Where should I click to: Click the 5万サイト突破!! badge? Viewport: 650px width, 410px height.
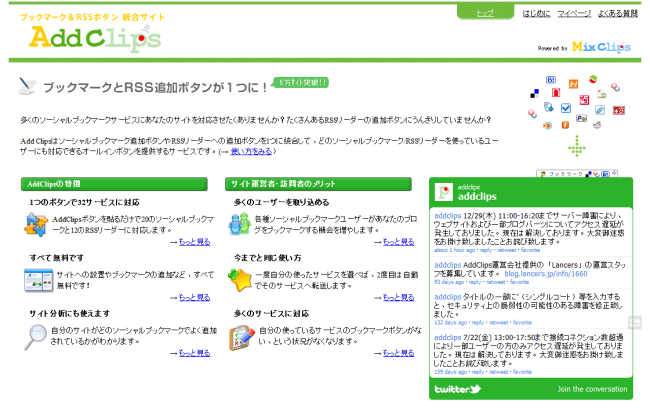pyautogui.click(x=301, y=82)
